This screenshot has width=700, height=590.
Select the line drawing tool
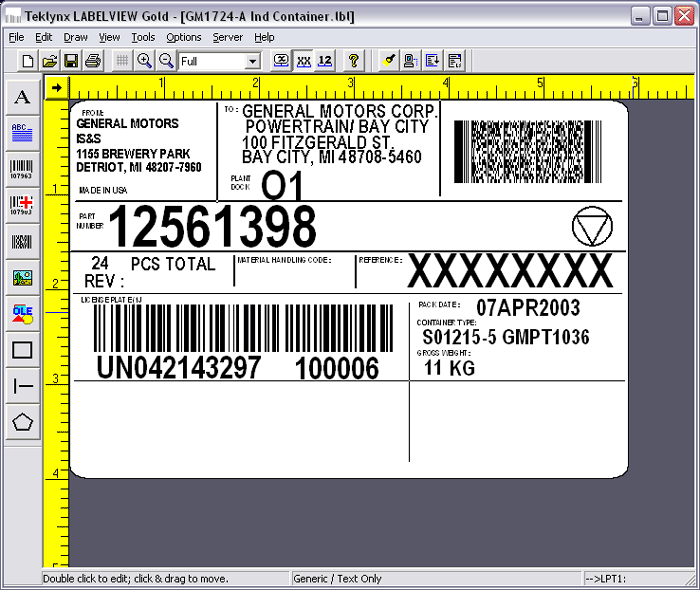point(22,386)
